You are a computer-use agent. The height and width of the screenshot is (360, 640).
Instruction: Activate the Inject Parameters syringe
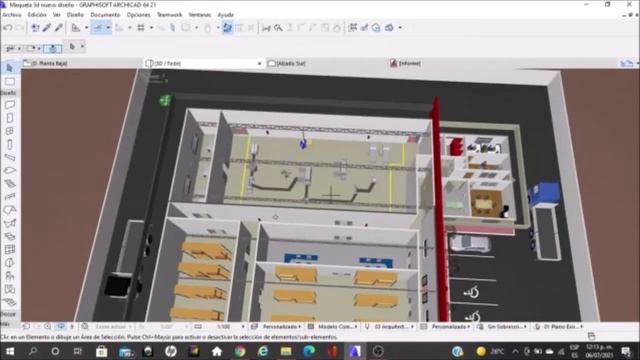click(x=59, y=28)
